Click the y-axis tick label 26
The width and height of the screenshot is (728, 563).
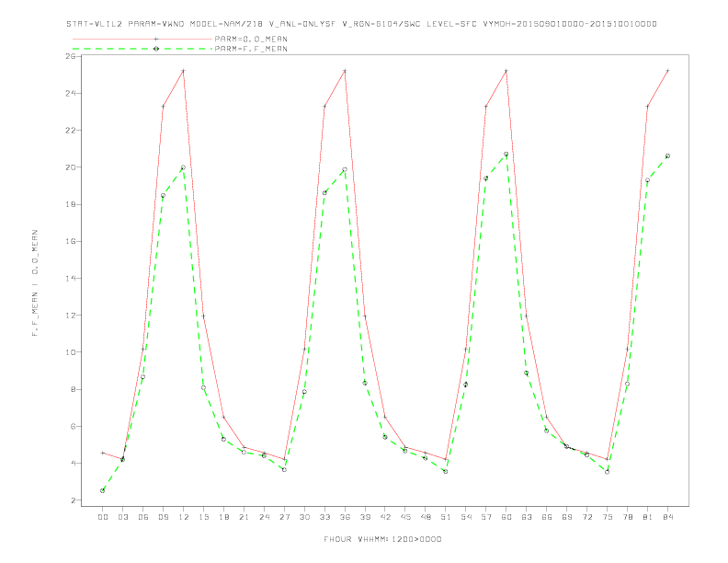71,56
